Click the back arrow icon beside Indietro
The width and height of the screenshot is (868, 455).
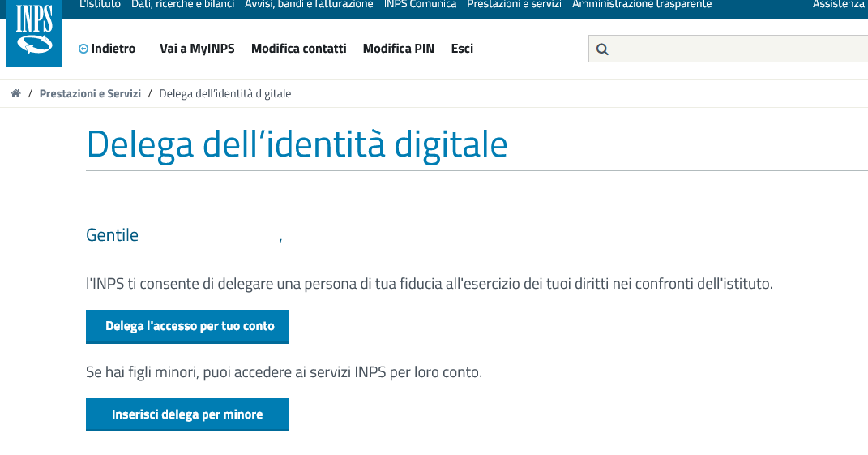(83, 49)
